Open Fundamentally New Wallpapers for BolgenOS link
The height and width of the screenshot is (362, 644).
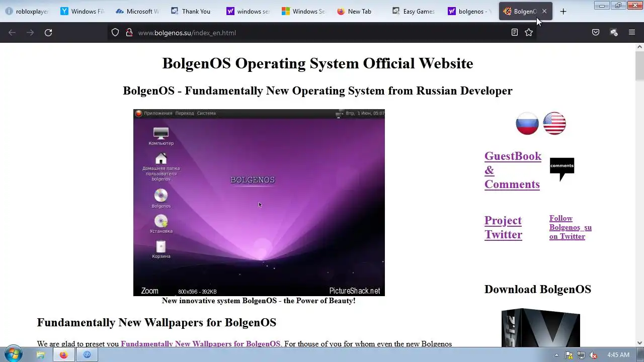[x=200, y=344]
